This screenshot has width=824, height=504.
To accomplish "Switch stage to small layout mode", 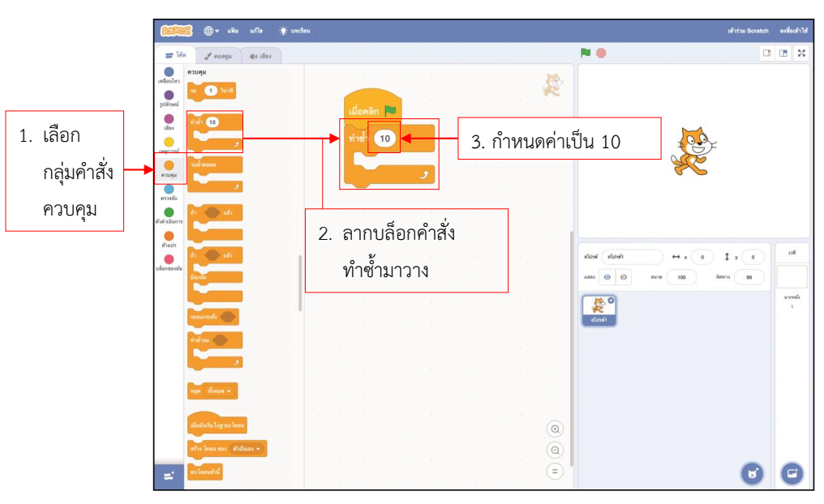I will 766,53.
